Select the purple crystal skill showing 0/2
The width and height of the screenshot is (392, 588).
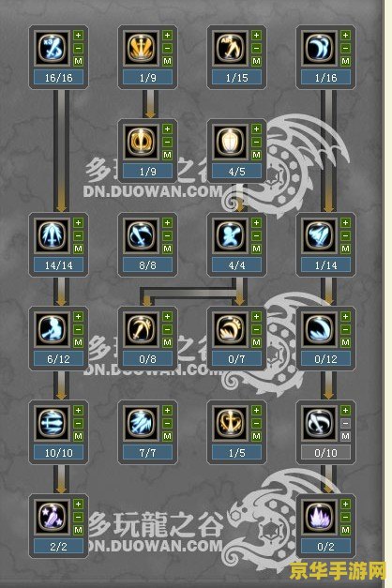point(320,517)
